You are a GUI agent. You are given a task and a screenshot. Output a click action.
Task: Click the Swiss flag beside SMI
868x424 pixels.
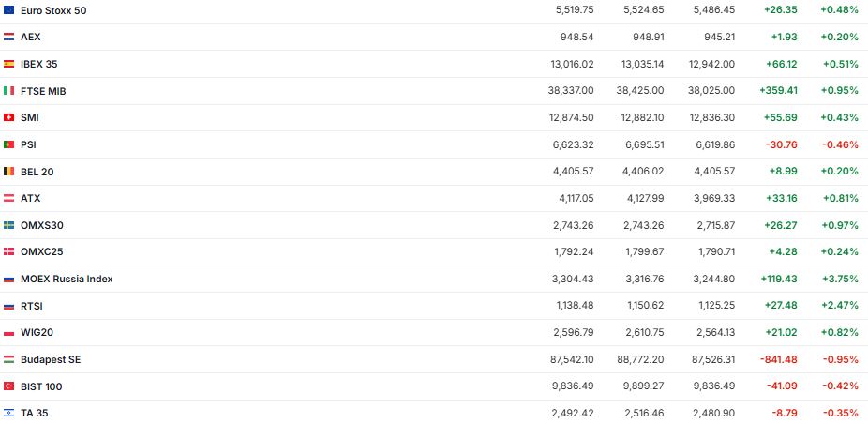8,117
